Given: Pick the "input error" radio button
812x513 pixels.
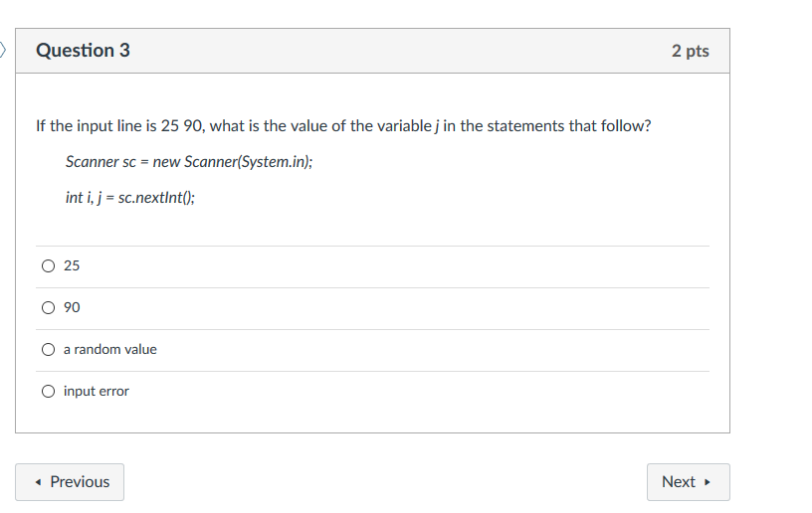Looking at the screenshot, I should pyautogui.click(x=48, y=392).
